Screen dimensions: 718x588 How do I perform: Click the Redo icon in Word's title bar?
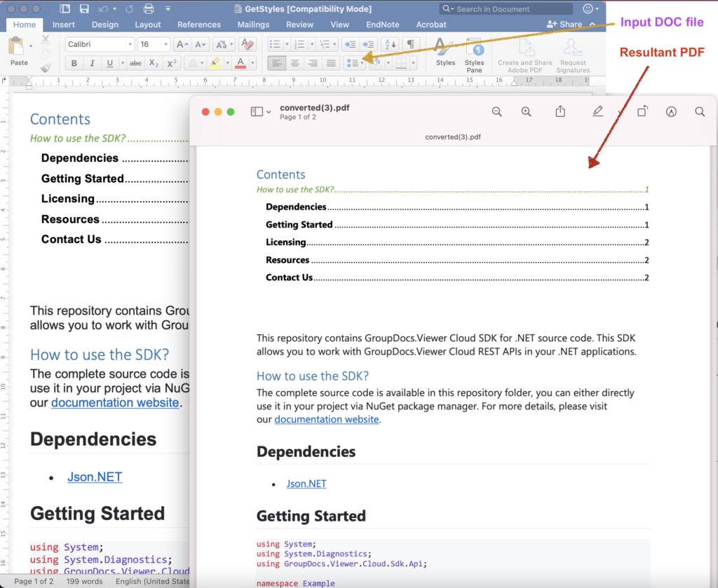129,8
